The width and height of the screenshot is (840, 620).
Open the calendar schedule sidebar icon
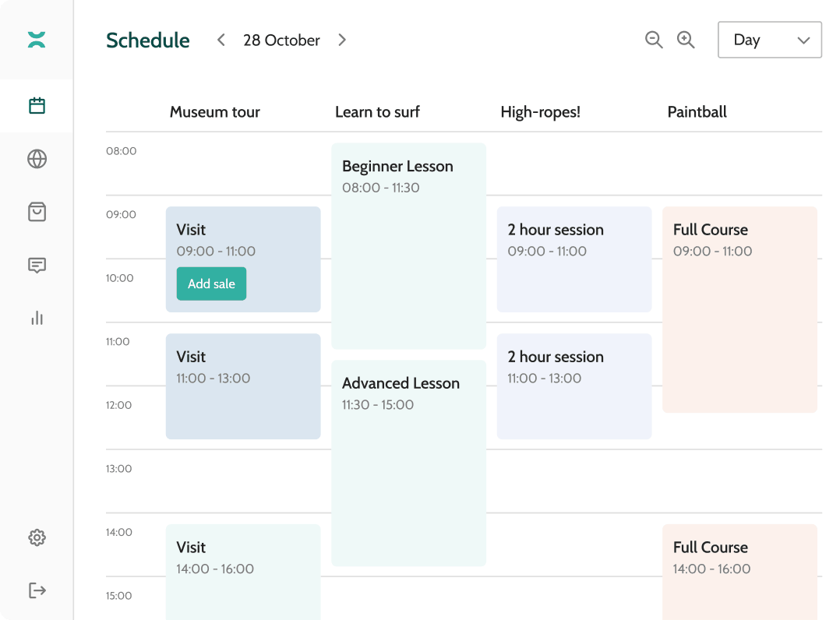point(37,106)
